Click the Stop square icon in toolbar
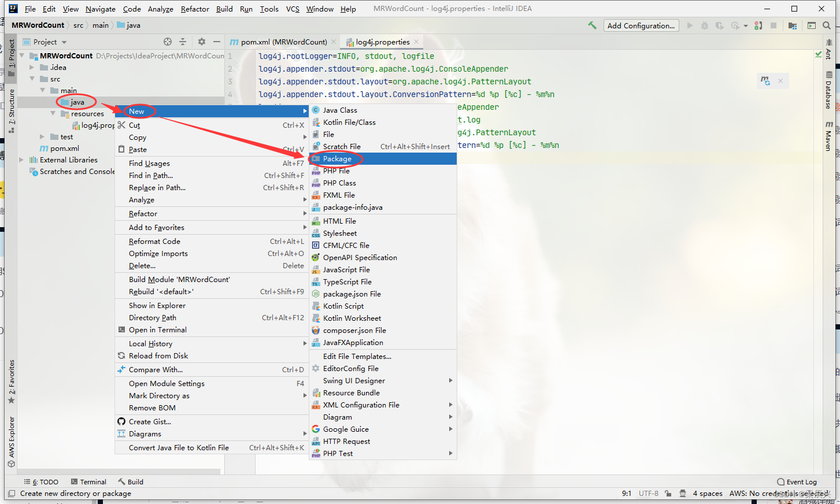This screenshot has width=840, height=504. [774, 25]
